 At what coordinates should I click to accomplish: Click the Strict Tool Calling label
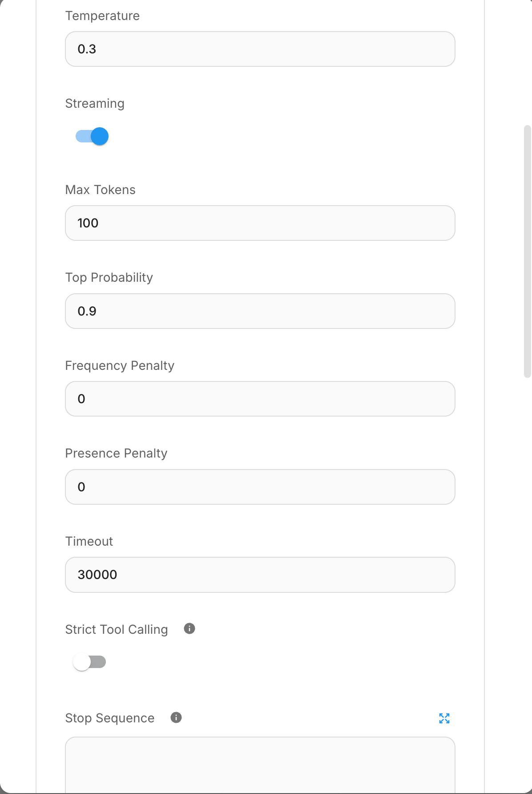coord(117,630)
